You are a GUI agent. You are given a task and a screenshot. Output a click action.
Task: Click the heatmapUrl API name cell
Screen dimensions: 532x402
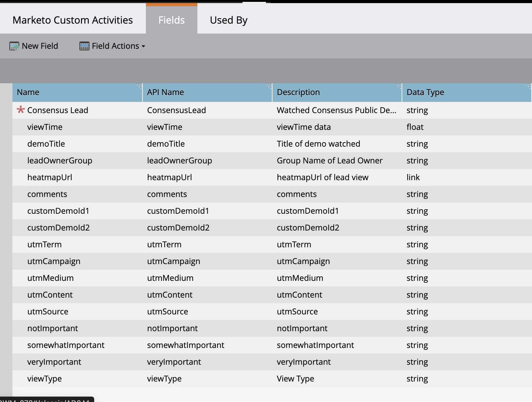169,177
